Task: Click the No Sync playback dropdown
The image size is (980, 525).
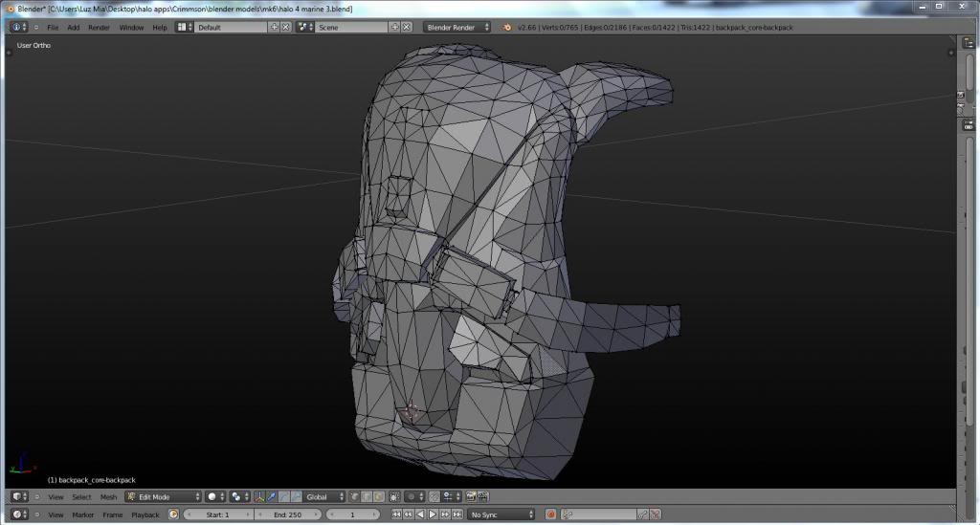Action: click(501, 514)
